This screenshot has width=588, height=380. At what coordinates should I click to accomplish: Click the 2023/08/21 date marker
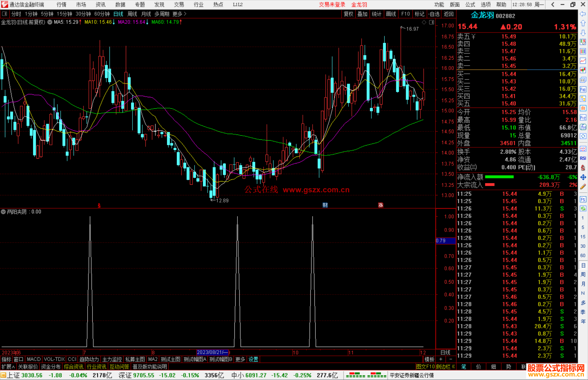pos(212,352)
